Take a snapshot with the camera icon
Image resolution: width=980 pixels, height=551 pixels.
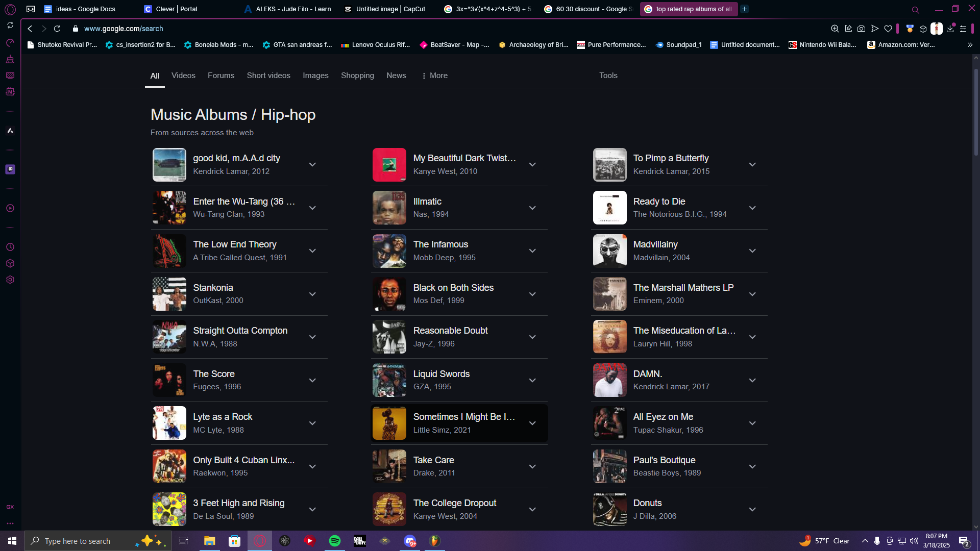pos(862,29)
